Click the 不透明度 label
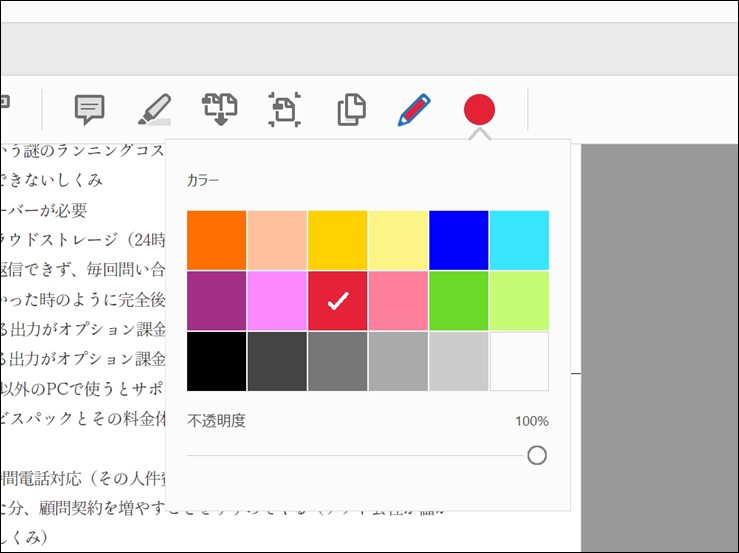The height and width of the screenshot is (553, 739). [216, 421]
